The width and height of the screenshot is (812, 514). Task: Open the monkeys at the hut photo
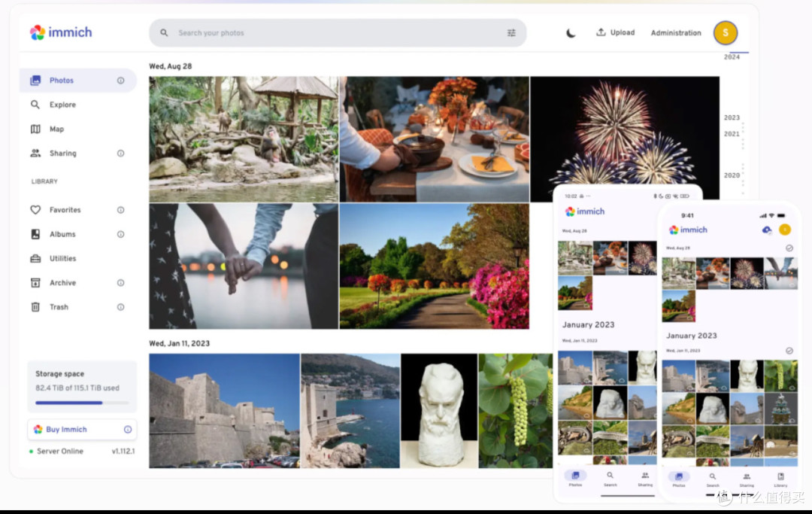click(x=244, y=139)
